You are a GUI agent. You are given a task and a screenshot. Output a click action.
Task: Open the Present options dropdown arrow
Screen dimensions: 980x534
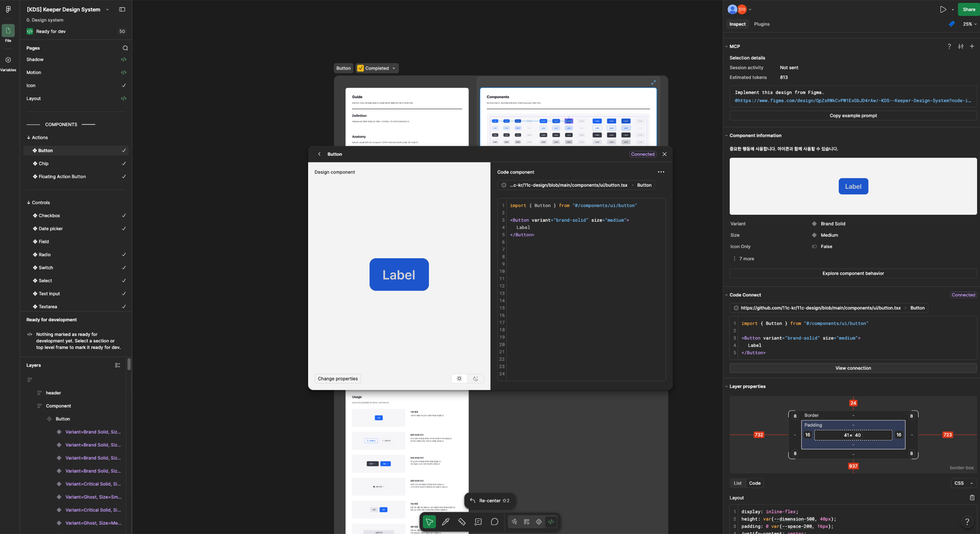(x=952, y=9)
